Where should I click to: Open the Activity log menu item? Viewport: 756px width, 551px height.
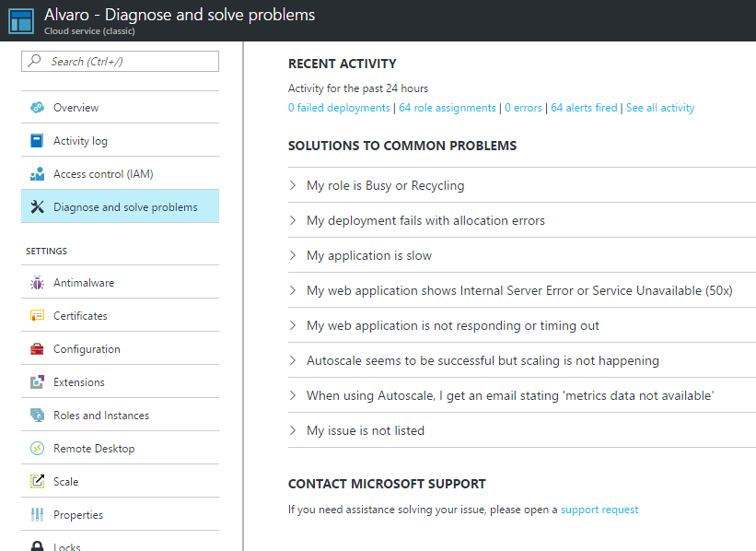click(120, 140)
